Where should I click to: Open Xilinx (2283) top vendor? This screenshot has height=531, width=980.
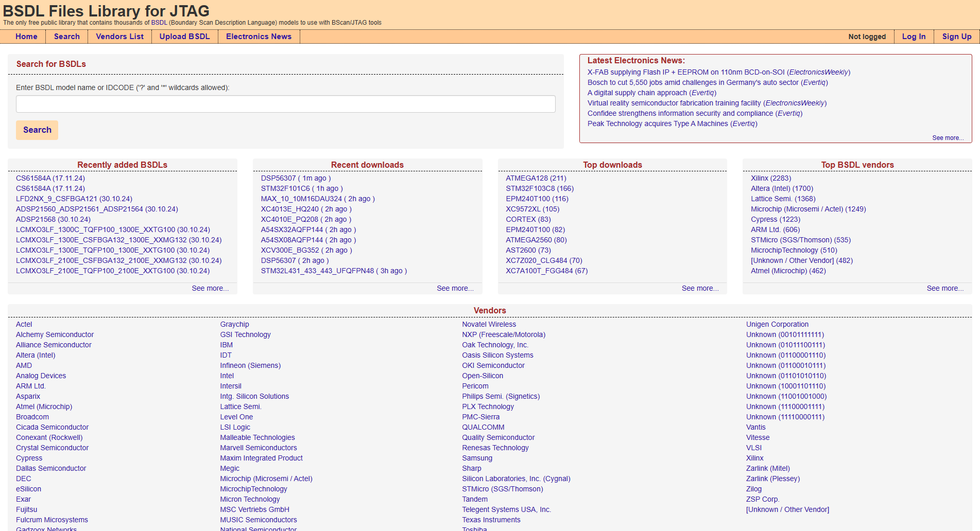coord(771,178)
